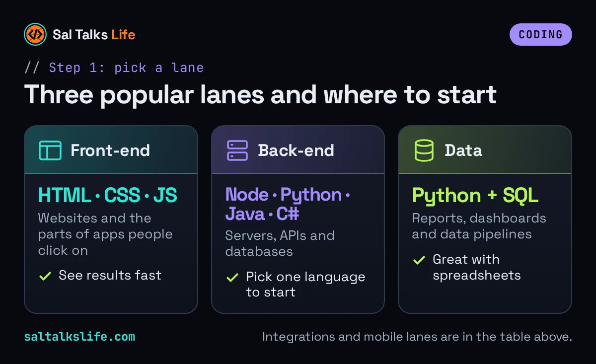Viewport: 596px width, 364px height.
Task: Click the checkmark beside Pick one language
Action: (x=232, y=278)
